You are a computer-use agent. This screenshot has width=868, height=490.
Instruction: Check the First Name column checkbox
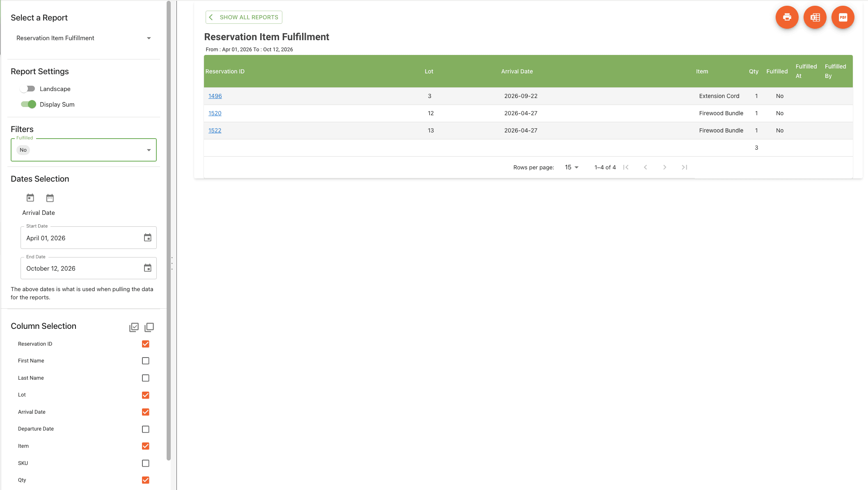145,361
